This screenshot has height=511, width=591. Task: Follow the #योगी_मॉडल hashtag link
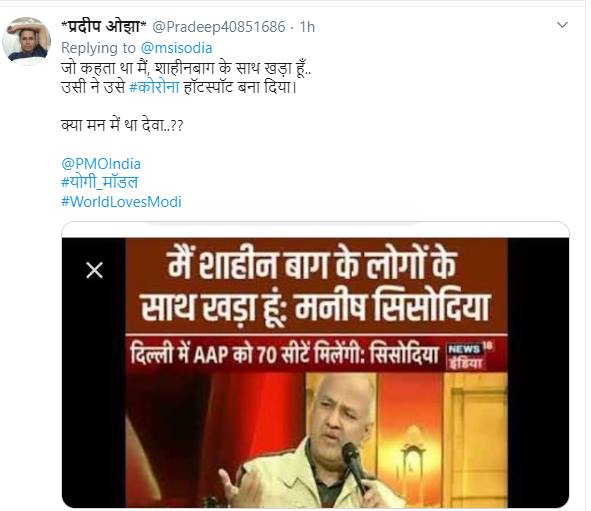100,182
